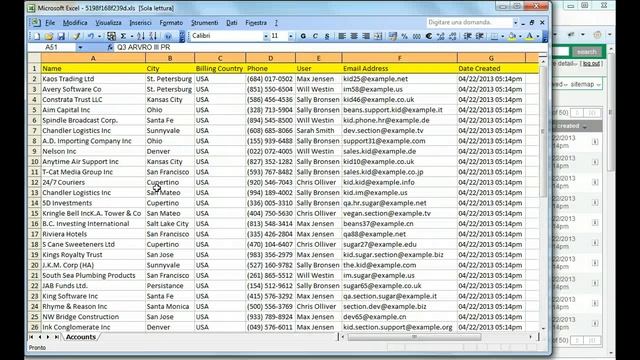The height and width of the screenshot is (360, 640).
Task: Click the Undo arrow icon
Action: tap(91, 36)
